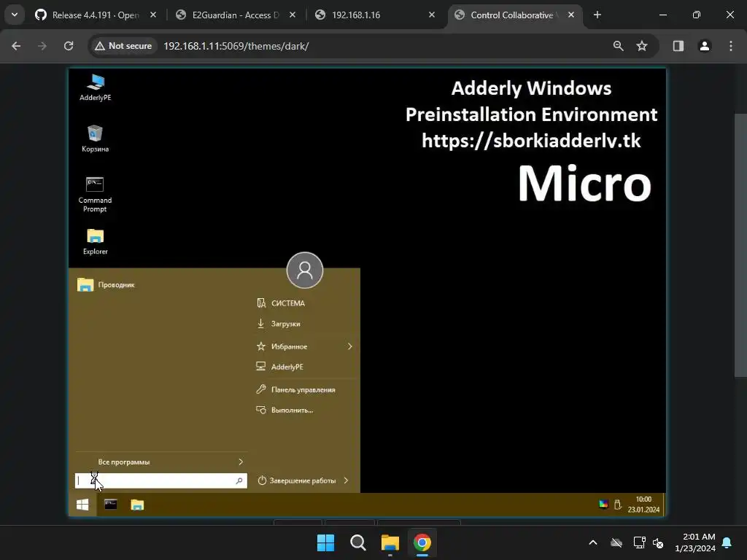
Task: Bookmark this page with the star
Action: click(642, 46)
